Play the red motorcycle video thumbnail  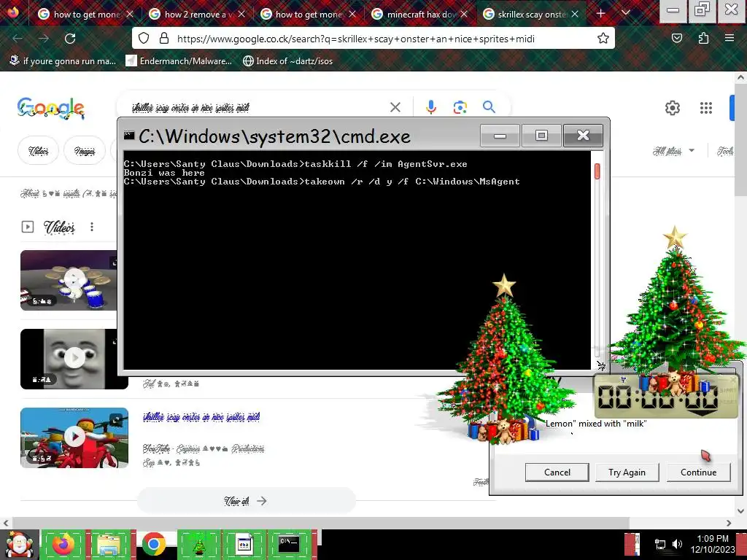point(74,437)
